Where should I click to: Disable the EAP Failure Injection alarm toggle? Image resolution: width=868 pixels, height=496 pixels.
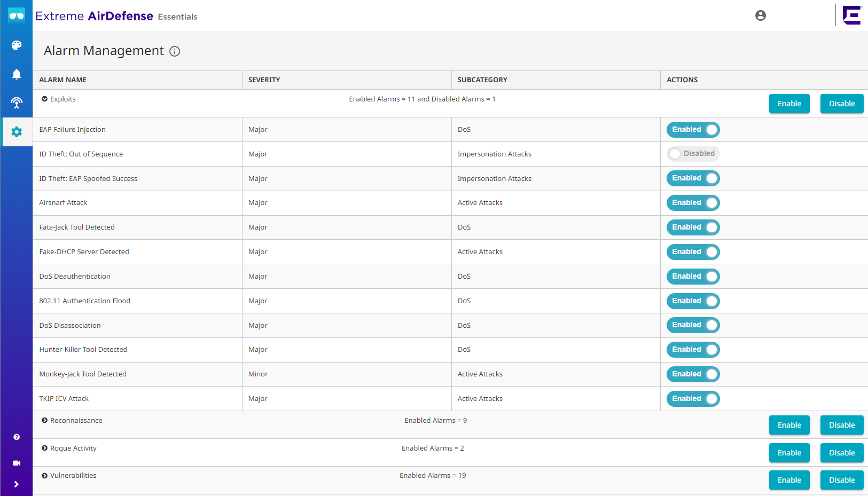tap(693, 130)
